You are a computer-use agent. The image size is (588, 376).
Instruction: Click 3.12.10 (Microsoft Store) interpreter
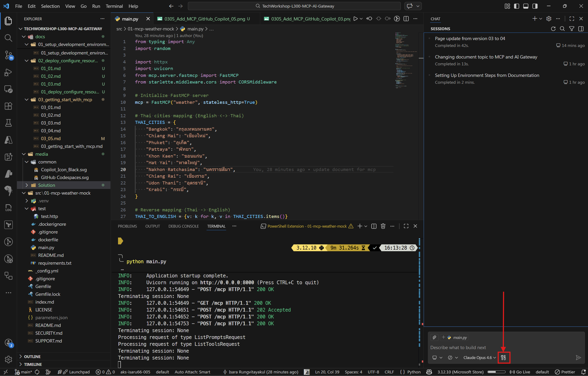coord(460,372)
